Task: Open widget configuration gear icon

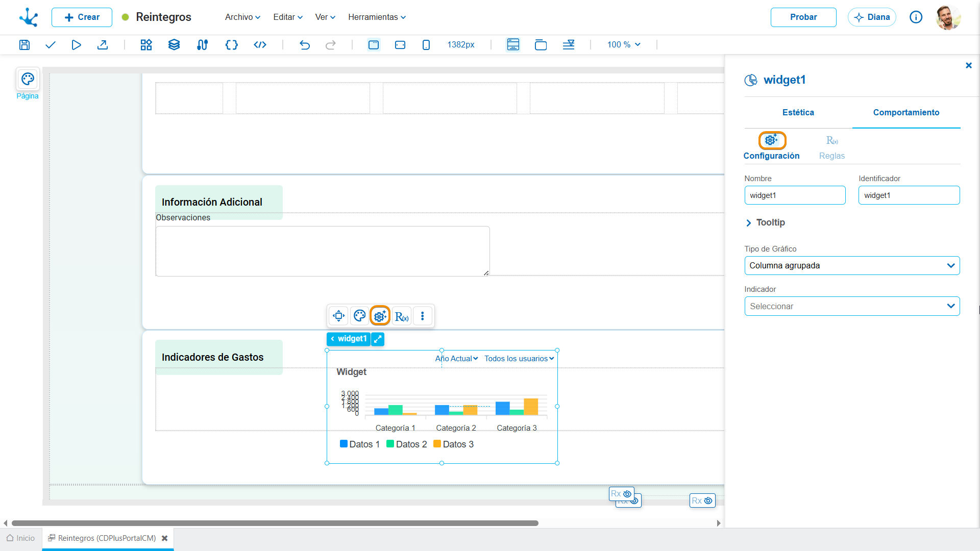Action: [x=380, y=316]
